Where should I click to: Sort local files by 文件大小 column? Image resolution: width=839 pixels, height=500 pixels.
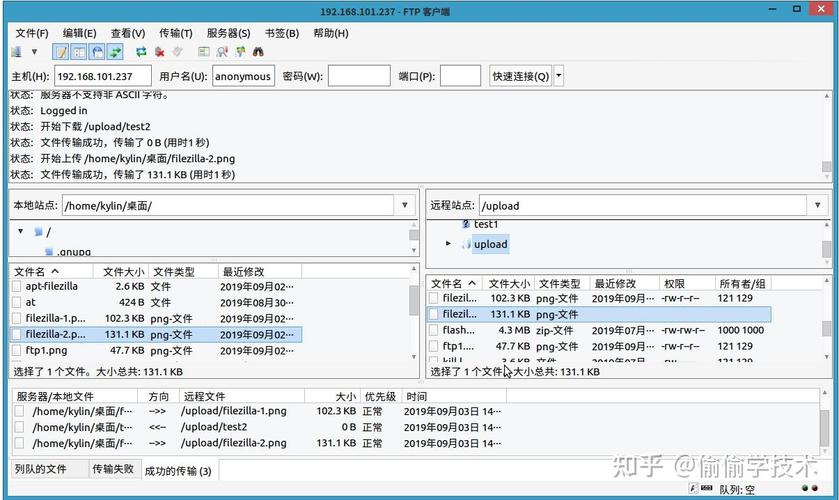pyautogui.click(x=122, y=271)
